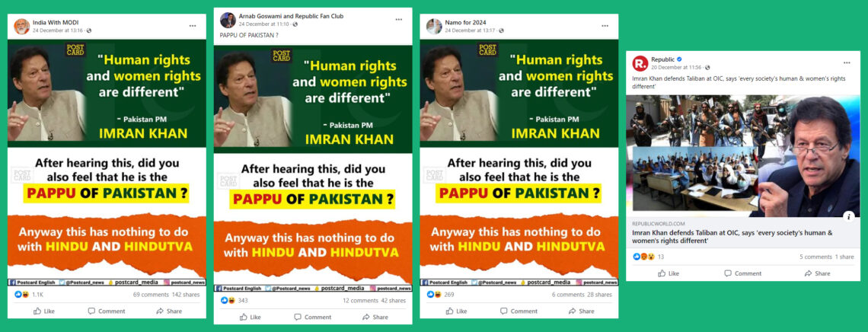Open options menu on India With MODI post
The image size is (868, 332).
coord(192,25)
